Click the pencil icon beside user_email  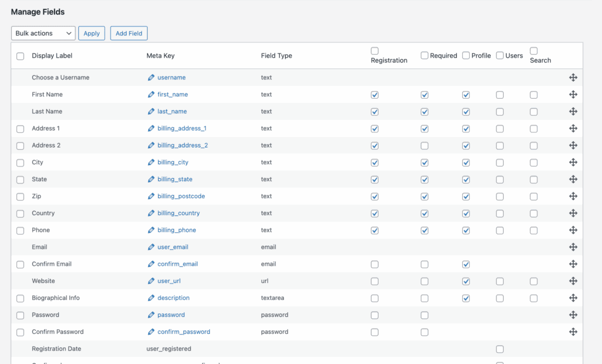(x=151, y=247)
